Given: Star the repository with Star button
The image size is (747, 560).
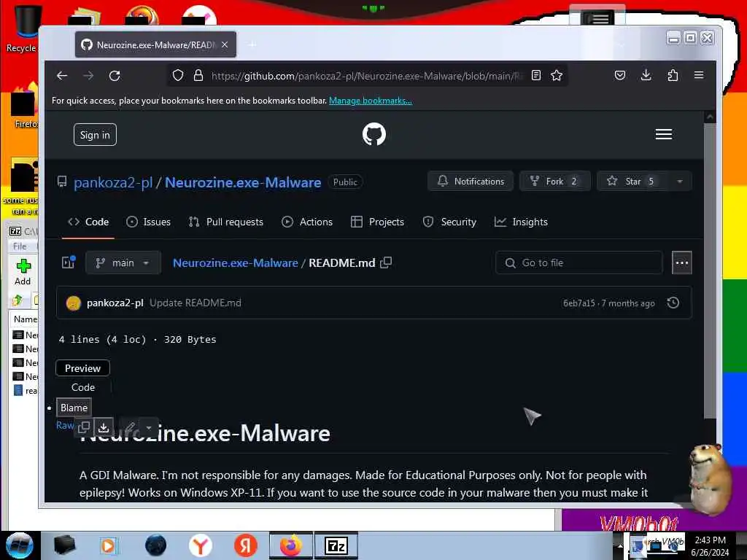Looking at the screenshot, I should 632,182.
